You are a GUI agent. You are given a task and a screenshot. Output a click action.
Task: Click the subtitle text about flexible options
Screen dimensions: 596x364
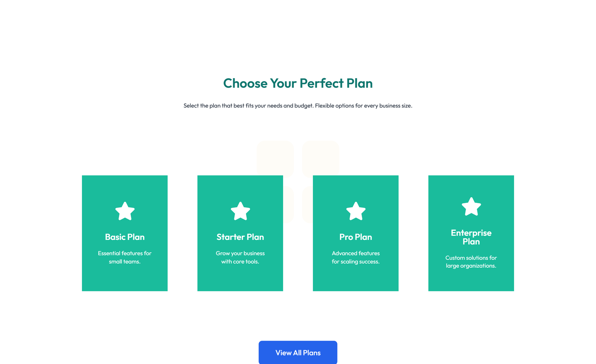(x=298, y=106)
